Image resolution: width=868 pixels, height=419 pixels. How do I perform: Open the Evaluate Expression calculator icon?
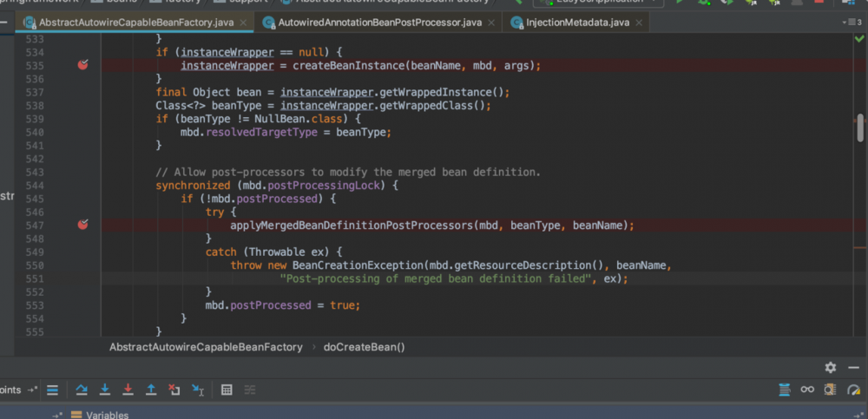pyautogui.click(x=227, y=390)
